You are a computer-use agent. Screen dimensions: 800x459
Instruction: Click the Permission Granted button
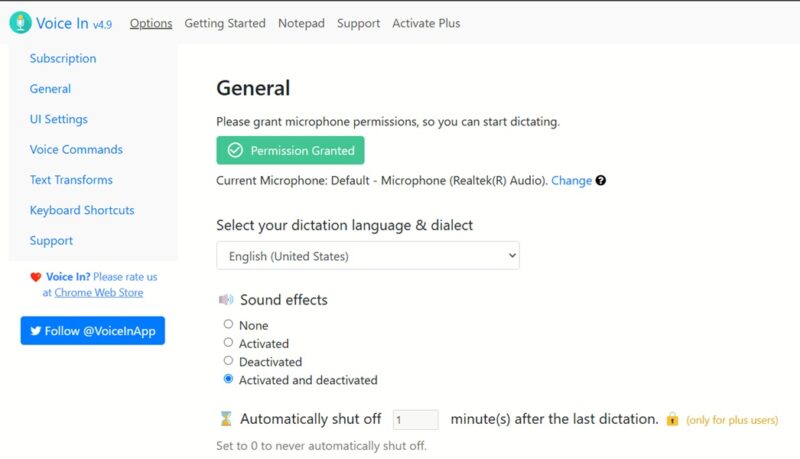(x=290, y=150)
